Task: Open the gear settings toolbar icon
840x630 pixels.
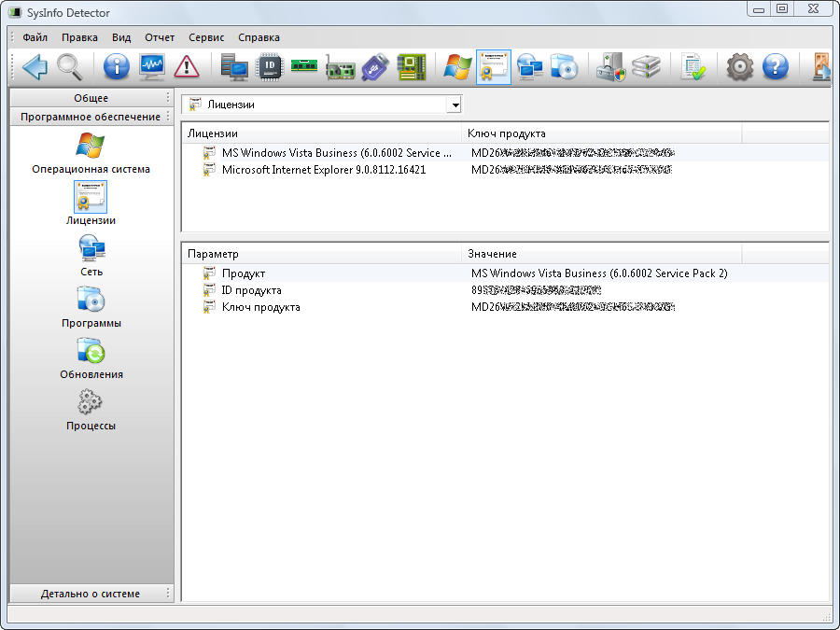Action: click(740, 67)
